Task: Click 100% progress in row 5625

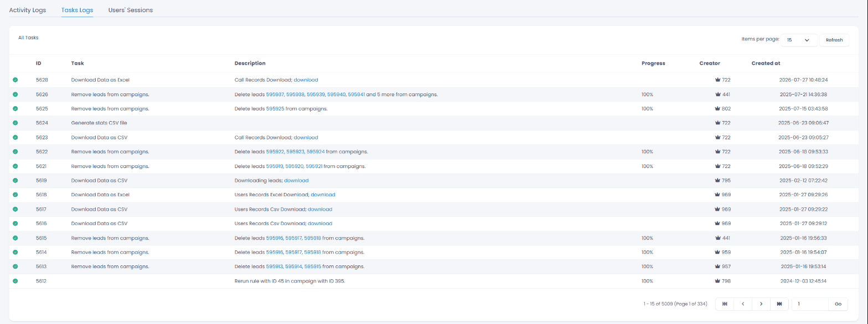Action: pos(647,109)
